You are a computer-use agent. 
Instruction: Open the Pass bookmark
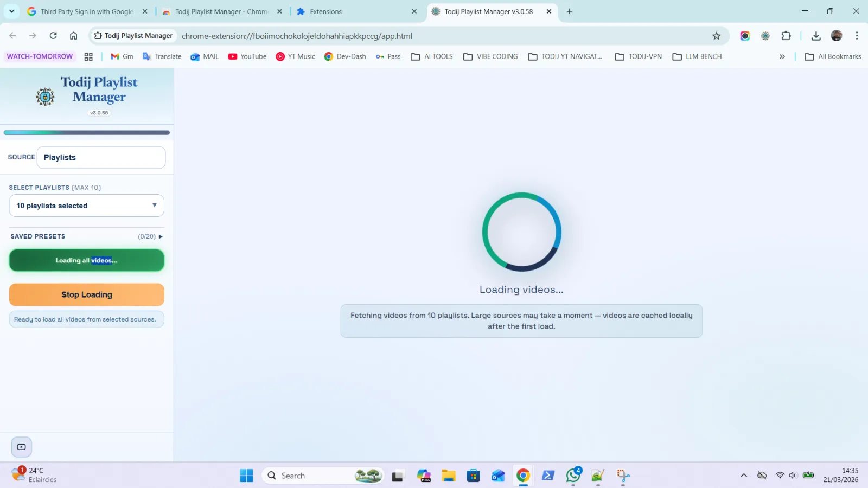pos(388,56)
